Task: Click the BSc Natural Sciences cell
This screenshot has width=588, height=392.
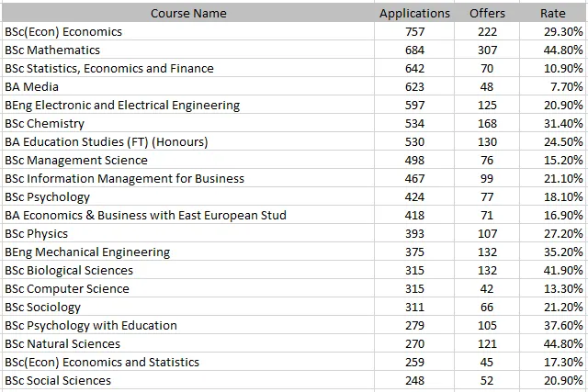Action: pos(62,343)
